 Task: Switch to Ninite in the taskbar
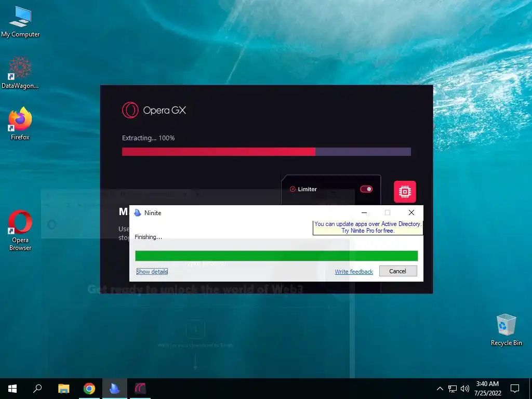[x=115, y=389]
